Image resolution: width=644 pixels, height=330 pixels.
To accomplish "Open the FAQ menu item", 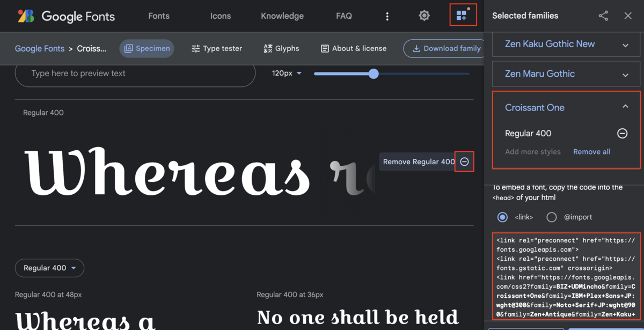I will tap(344, 16).
